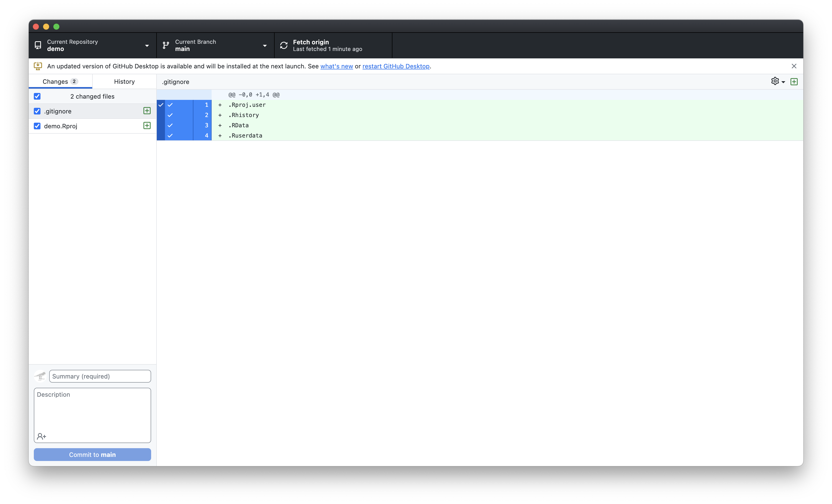Toggle the demo.Rproj file checkbox

pos(37,126)
